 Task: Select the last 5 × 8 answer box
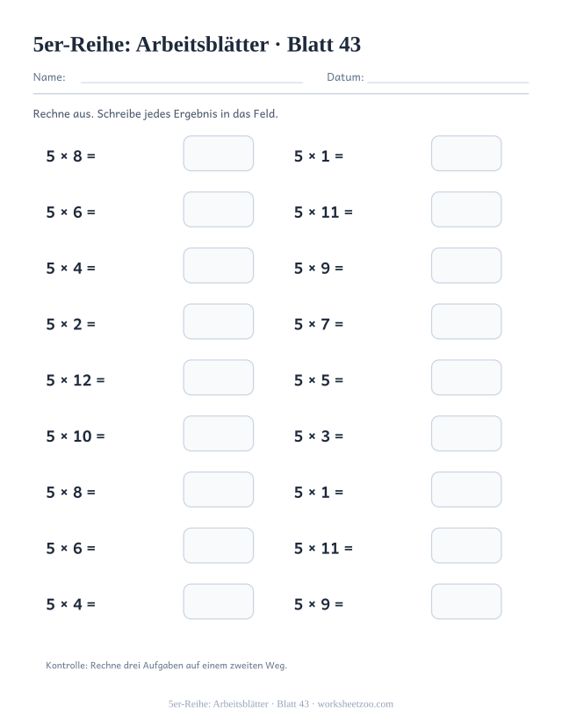click(x=219, y=489)
